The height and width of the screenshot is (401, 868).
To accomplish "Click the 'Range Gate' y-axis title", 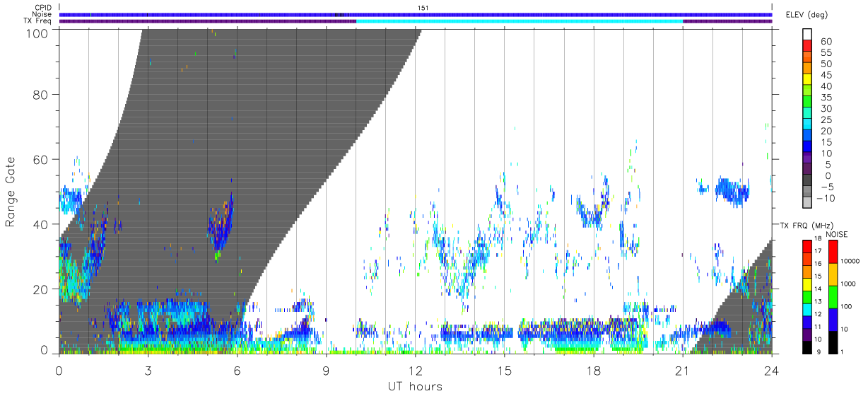I will point(11,192).
